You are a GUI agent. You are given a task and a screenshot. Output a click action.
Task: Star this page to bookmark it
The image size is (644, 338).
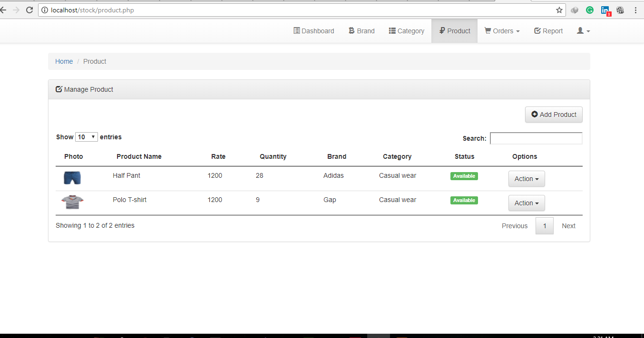(559, 10)
